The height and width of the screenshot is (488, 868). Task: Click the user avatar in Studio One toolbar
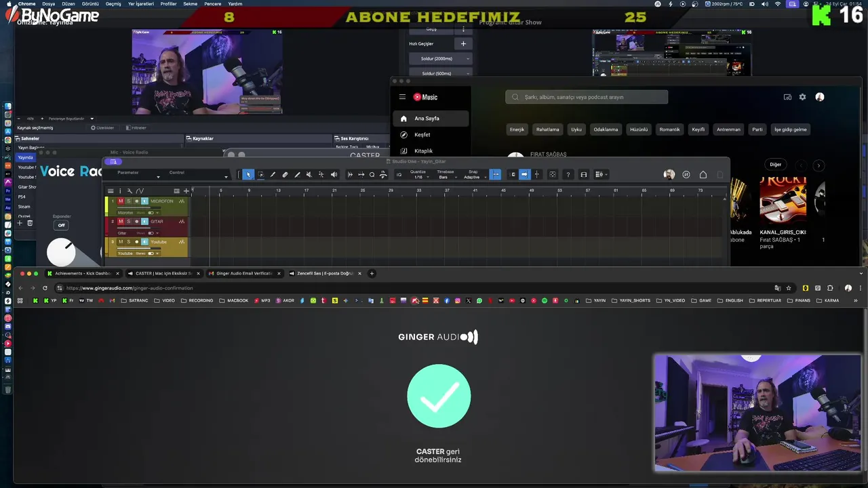click(x=669, y=174)
